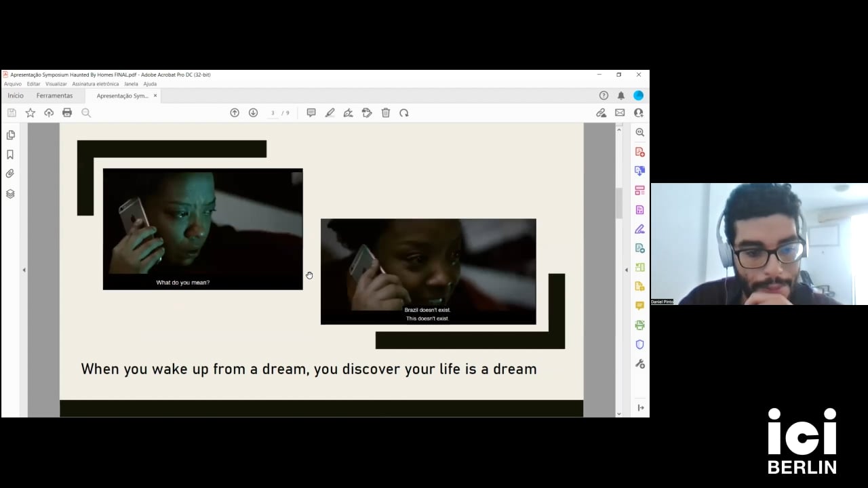This screenshot has height=488, width=868.
Task: Add file to starred with star icon
Action: pos(31,113)
